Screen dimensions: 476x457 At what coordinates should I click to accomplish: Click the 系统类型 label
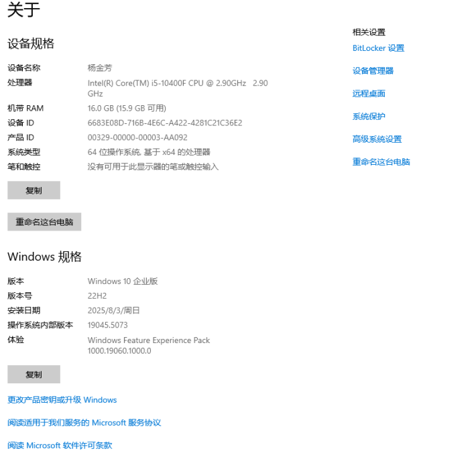(24, 152)
